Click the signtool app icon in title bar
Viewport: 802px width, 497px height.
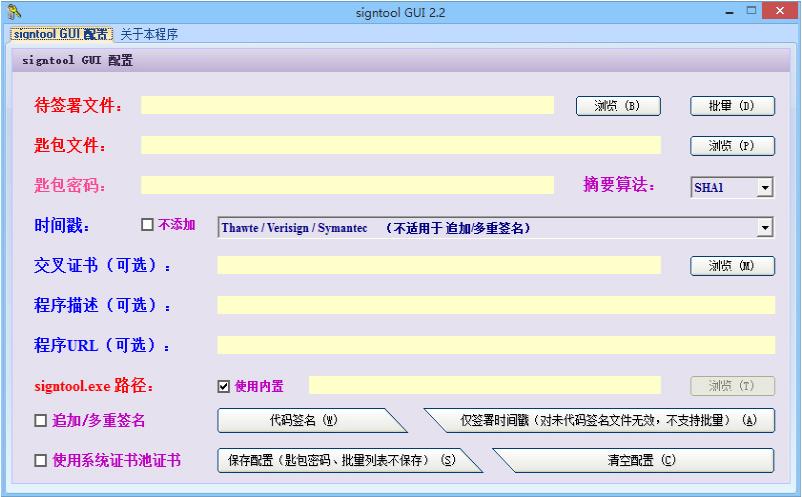pyautogui.click(x=15, y=12)
